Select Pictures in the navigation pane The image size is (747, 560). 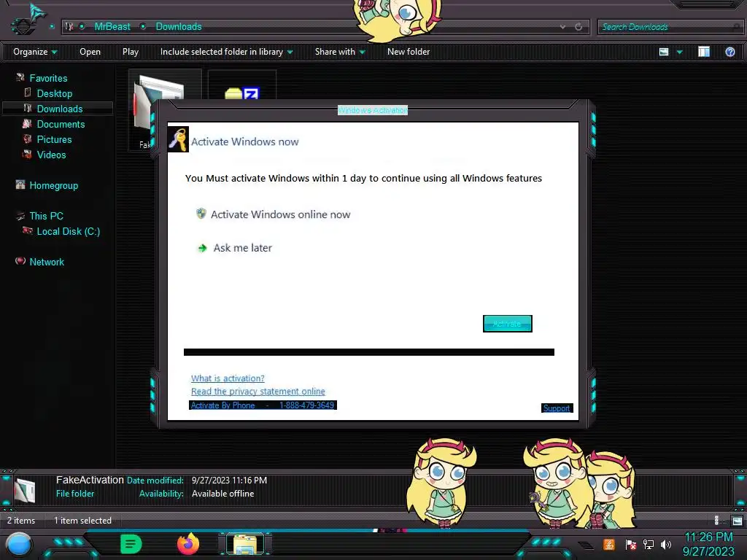coord(54,139)
